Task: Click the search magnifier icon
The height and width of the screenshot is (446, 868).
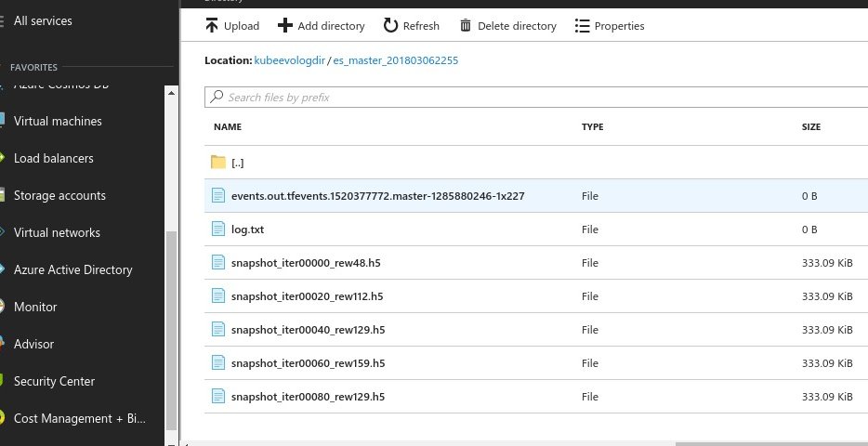Action: tap(217, 97)
